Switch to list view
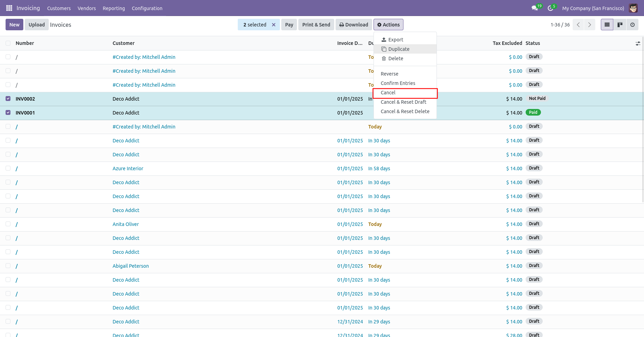 pos(607,25)
